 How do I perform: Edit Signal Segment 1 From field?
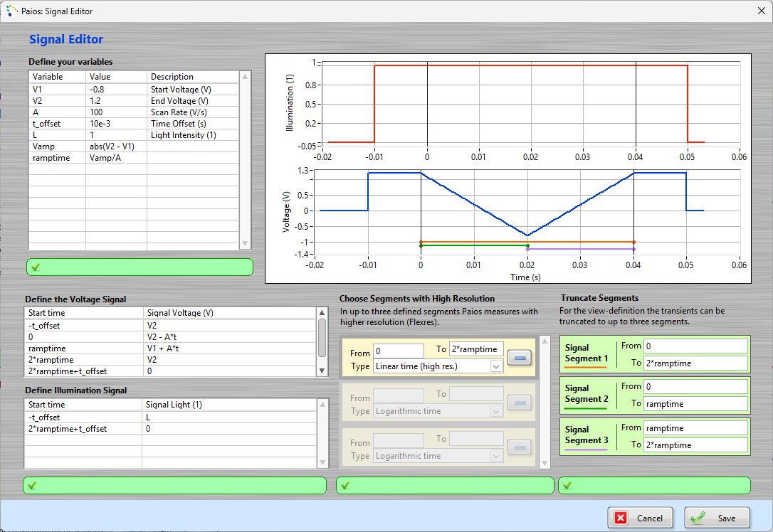(x=695, y=346)
